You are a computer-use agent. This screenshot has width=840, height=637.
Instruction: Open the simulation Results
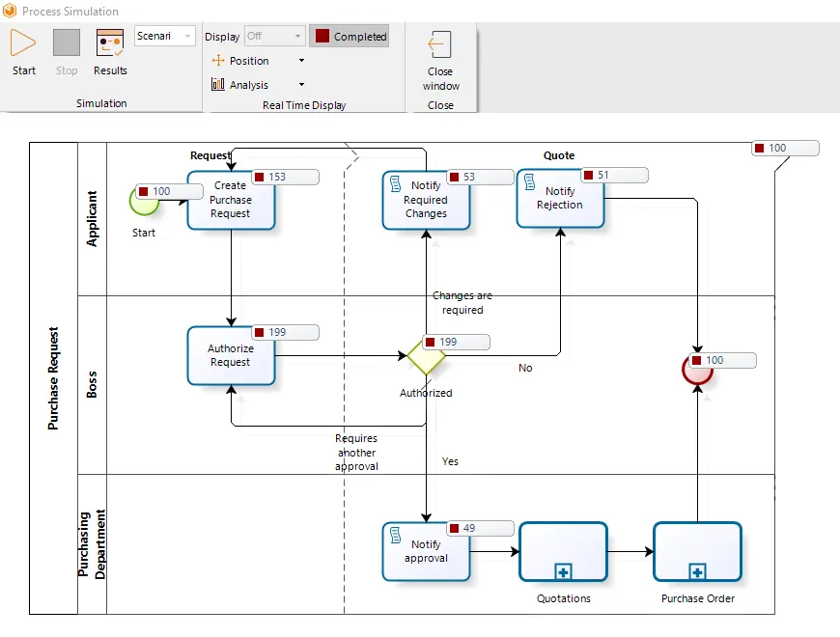click(x=110, y=52)
